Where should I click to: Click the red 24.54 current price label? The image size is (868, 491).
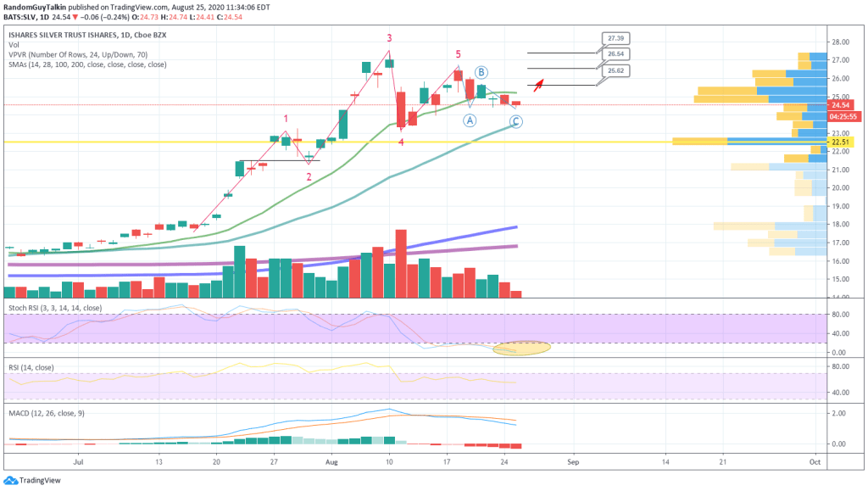pyautogui.click(x=841, y=105)
